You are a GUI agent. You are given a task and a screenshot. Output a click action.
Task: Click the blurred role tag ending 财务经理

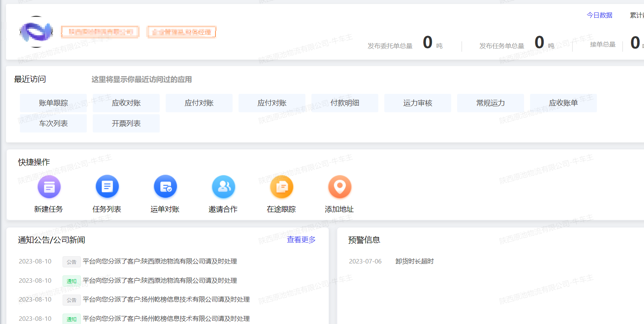point(182,32)
